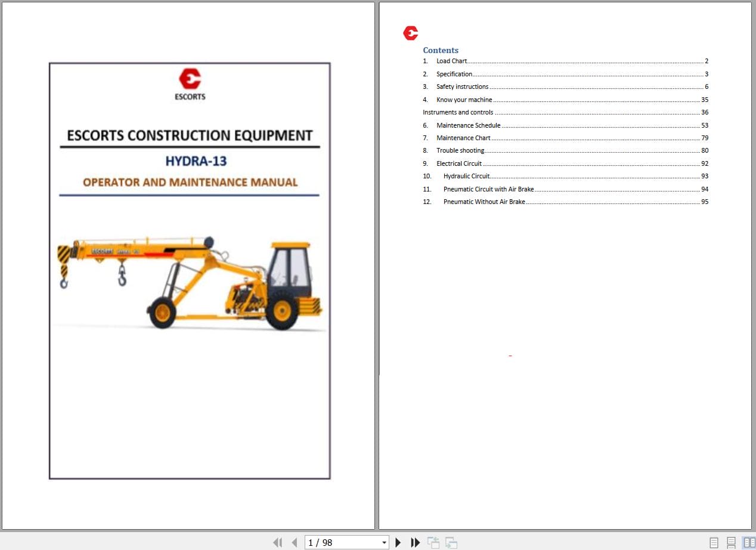Go to the first page
The height and width of the screenshot is (550, 756).
[277, 542]
